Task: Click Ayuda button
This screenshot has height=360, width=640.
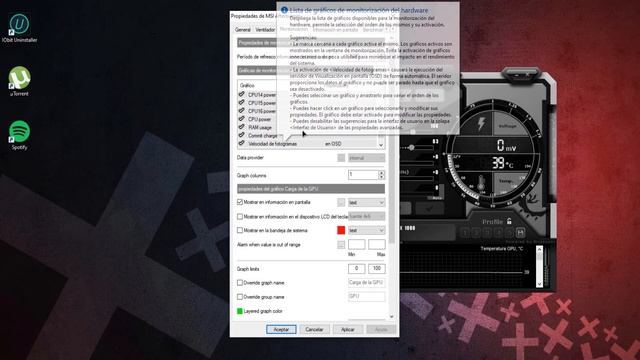Action: click(381, 329)
